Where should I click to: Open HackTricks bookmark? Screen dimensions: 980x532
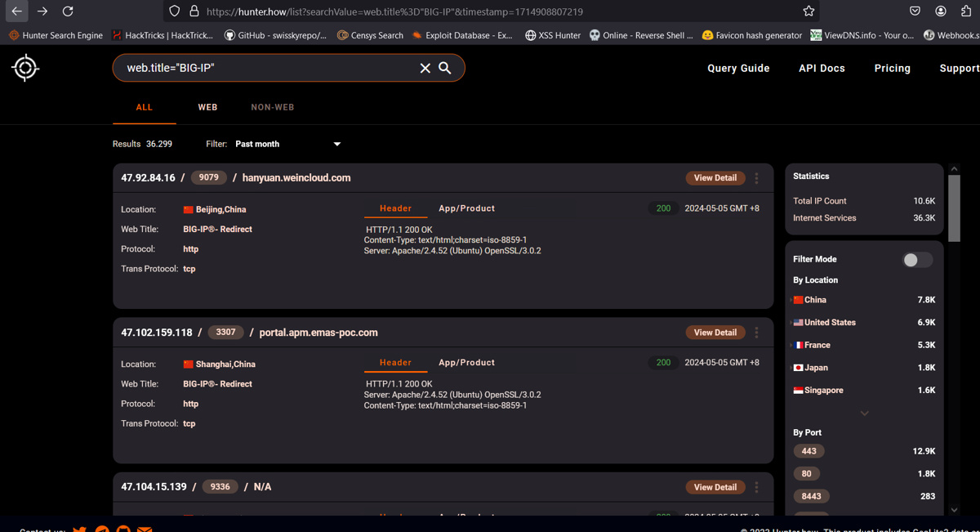tap(163, 35)
